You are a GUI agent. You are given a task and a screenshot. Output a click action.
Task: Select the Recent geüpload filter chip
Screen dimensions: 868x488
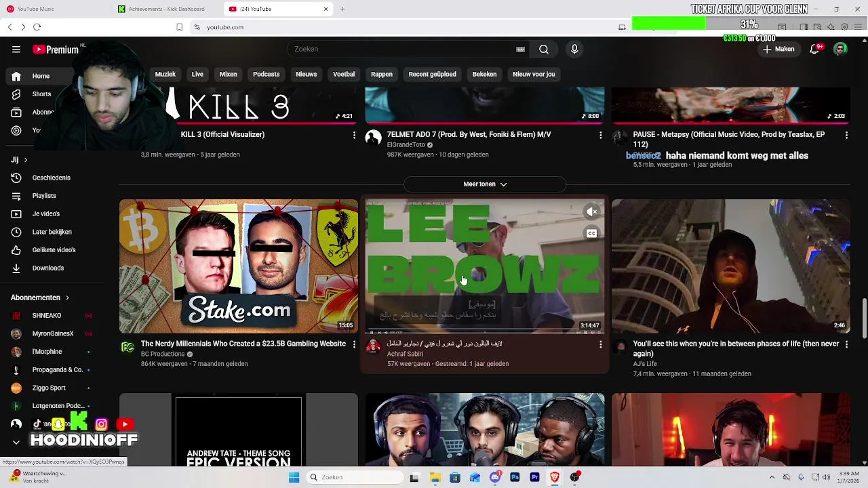click(x=432, y=74)
